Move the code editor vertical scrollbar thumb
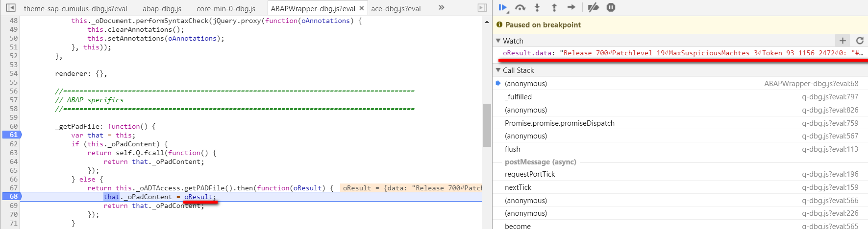This screenshot has height=229, width=868. (x=487, y=125)
